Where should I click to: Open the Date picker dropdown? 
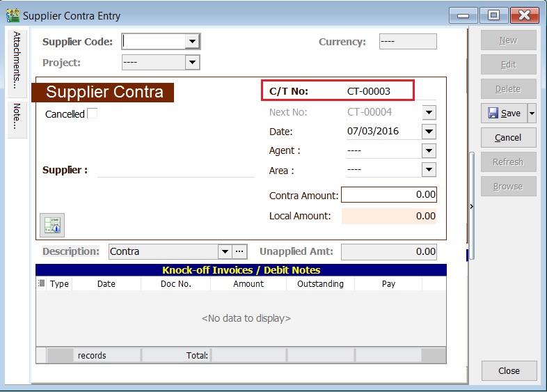coord(429,131)
